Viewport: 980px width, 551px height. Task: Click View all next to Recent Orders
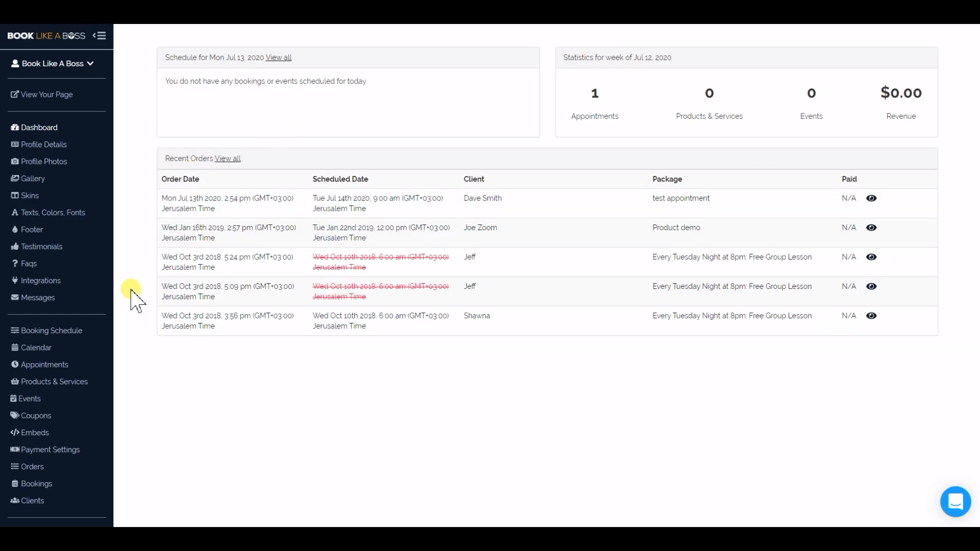pos(228,159)
